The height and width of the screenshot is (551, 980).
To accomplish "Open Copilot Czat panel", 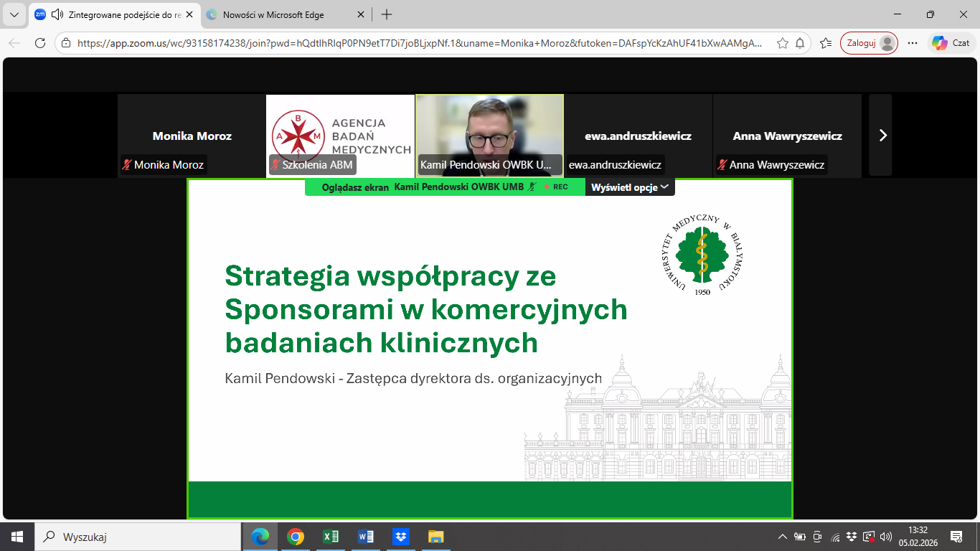I will tap(951, 43).
